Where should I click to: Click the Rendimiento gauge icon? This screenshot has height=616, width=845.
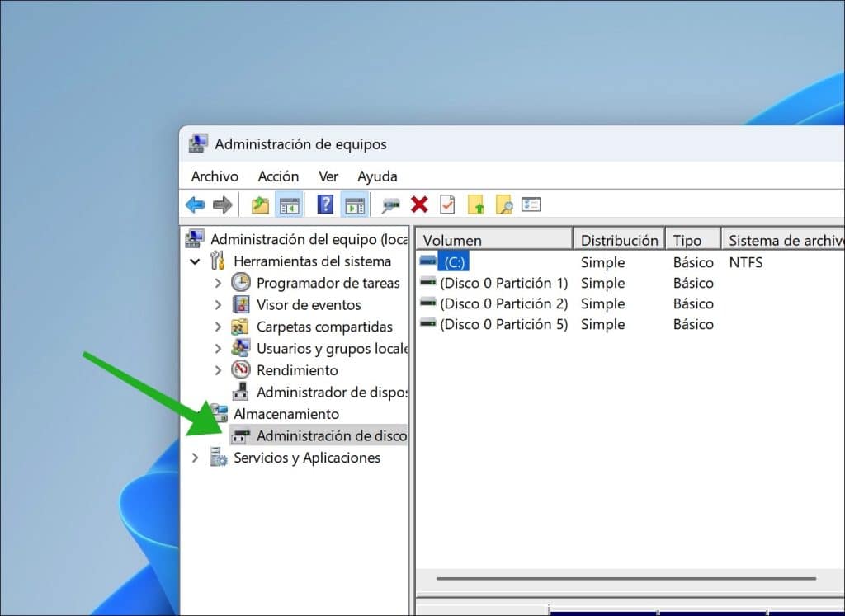tap(241, 369)
